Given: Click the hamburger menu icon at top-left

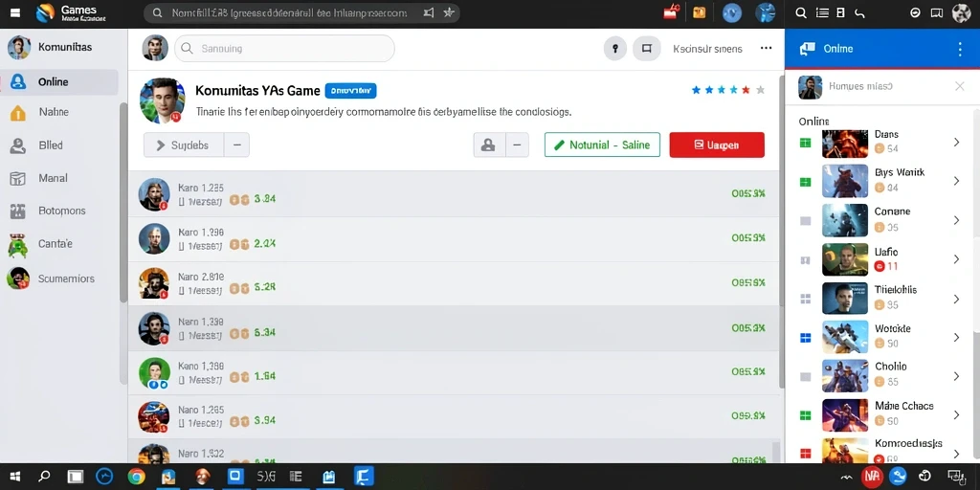Looking at the screenshot, I should click(x=15, y=11).
